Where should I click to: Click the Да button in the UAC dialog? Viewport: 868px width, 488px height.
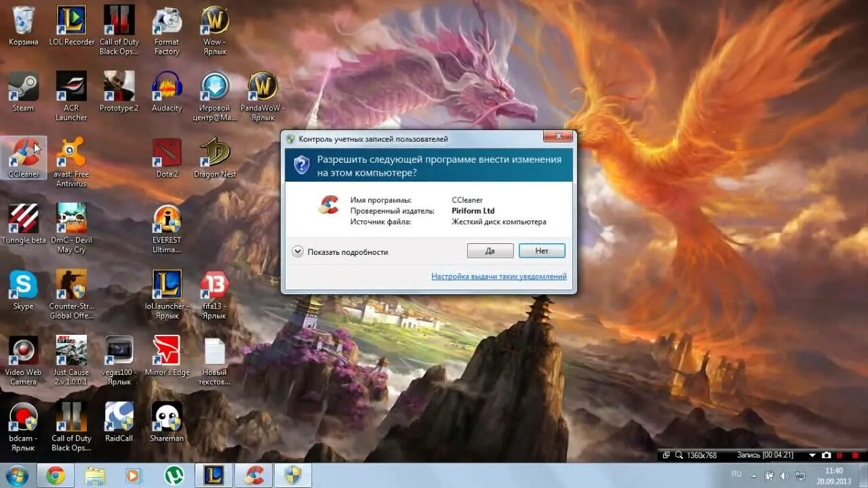point(490,251)
